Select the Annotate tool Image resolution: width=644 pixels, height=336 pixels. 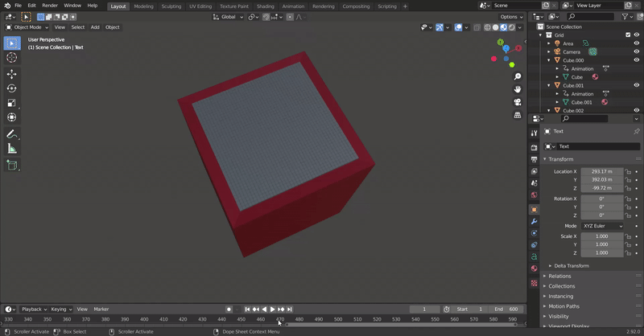(11, 134)
